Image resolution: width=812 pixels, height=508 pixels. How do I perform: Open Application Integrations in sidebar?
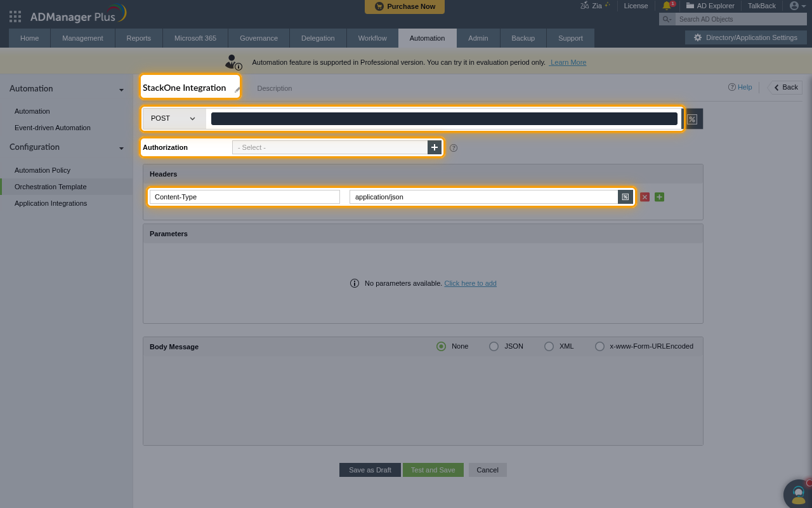pyautogui.click(x=51, y=203)
